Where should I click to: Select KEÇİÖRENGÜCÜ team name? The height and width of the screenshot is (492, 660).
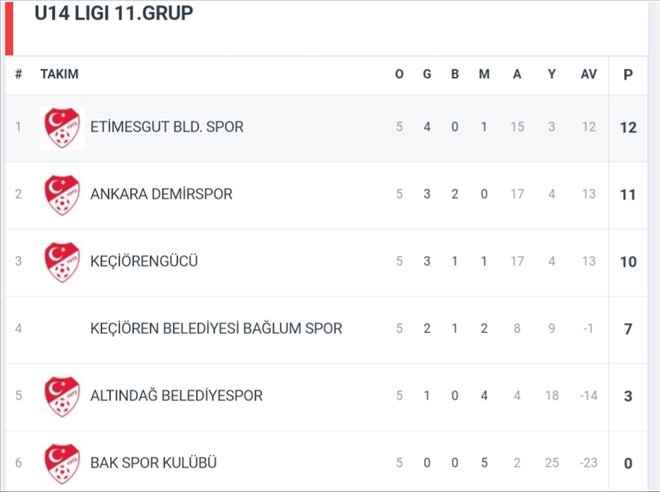144,261
